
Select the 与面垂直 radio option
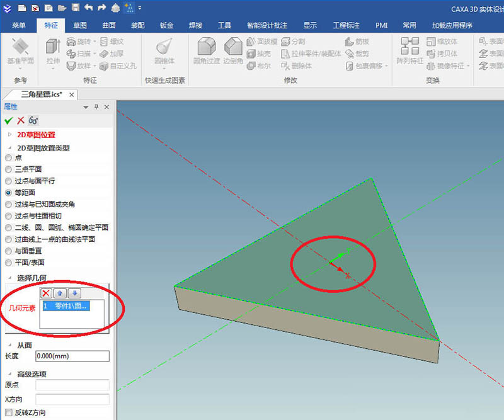[8, 251]
